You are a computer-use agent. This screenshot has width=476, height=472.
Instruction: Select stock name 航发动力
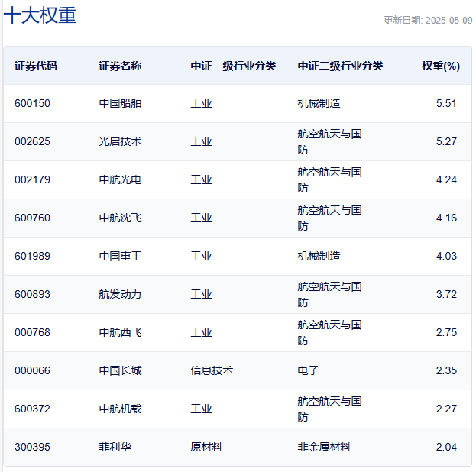pos(120,294)
